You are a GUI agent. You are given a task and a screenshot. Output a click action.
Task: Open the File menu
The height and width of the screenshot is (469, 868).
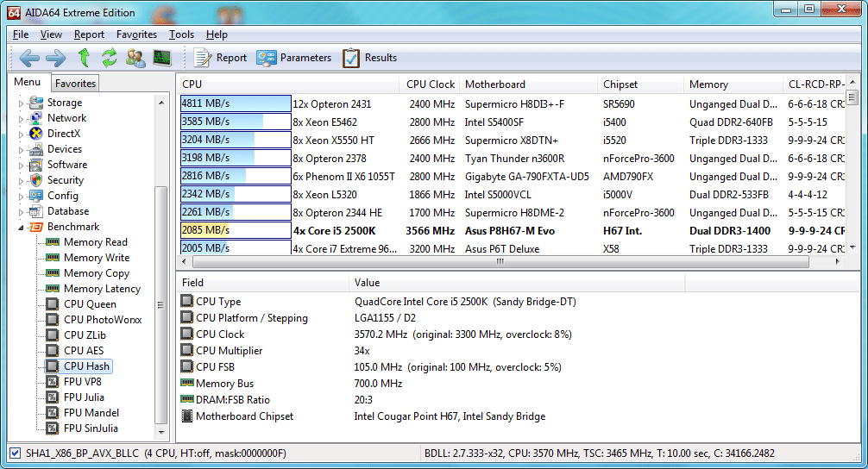click(x=21, y=34)
